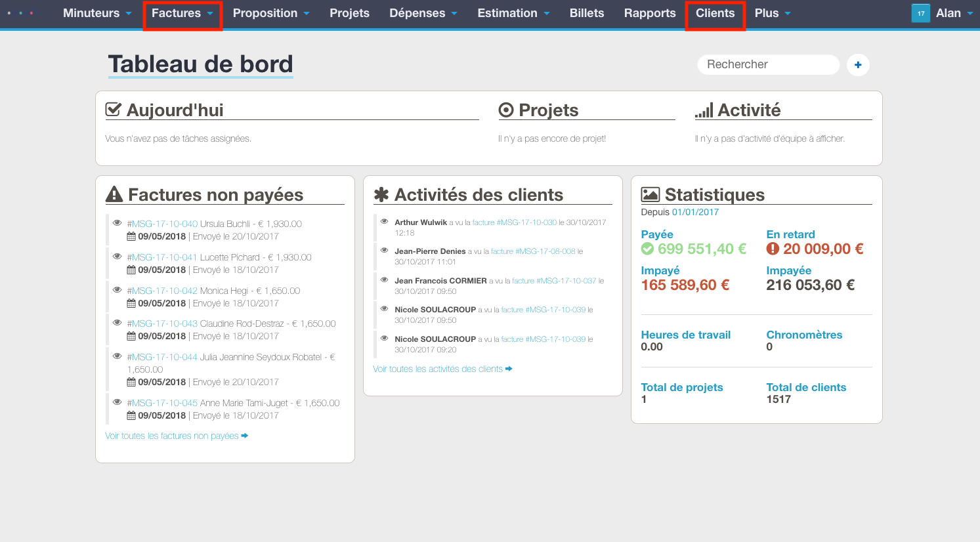This screenshot has height=542, width=980.
Task: Open the 01/01/2017 date link
Action: (x=695, y=212)
